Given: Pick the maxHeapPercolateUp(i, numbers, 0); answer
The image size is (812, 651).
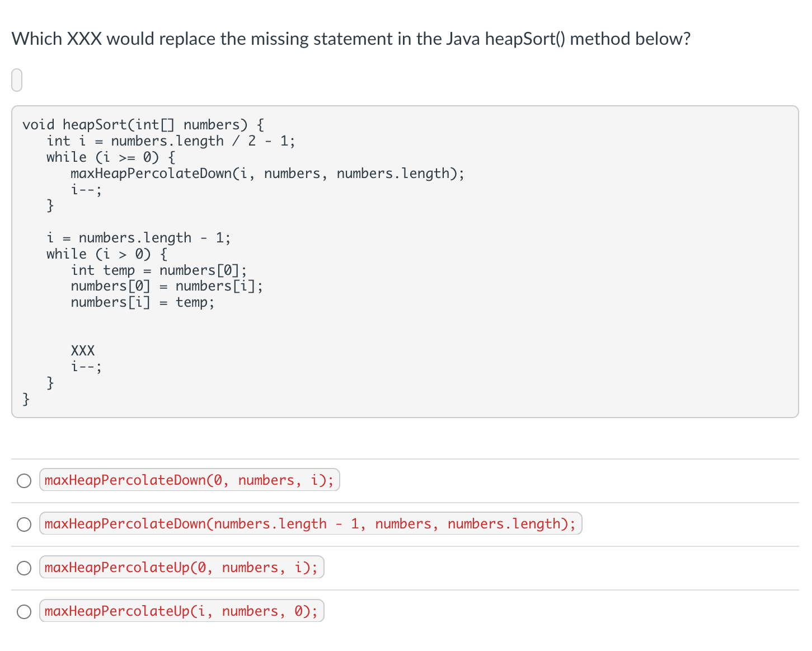Looking at the screenshot, I should (24, 611).
